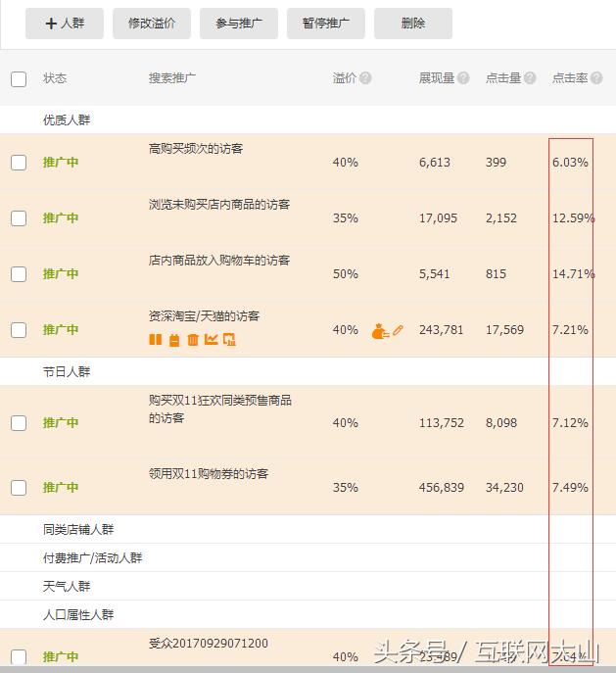Click the 34,230 clicks value
Image resolution: width=616 pixels, height=673 pixels.
(x=504, y=488)
